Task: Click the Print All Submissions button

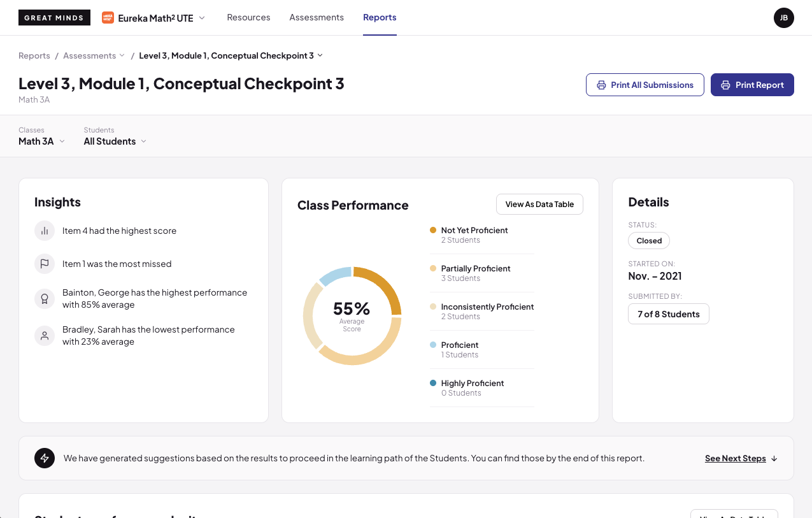Action: click(645, 85)
